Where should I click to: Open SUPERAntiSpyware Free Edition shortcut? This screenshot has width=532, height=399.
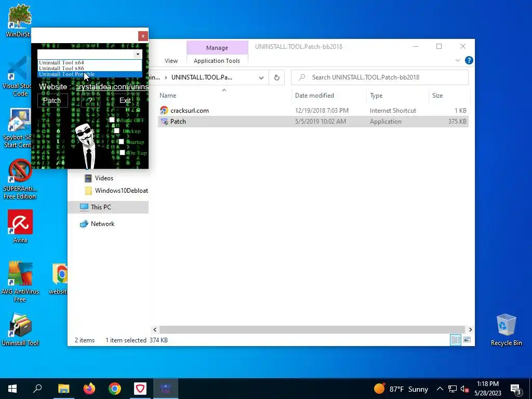click(20, 179)
